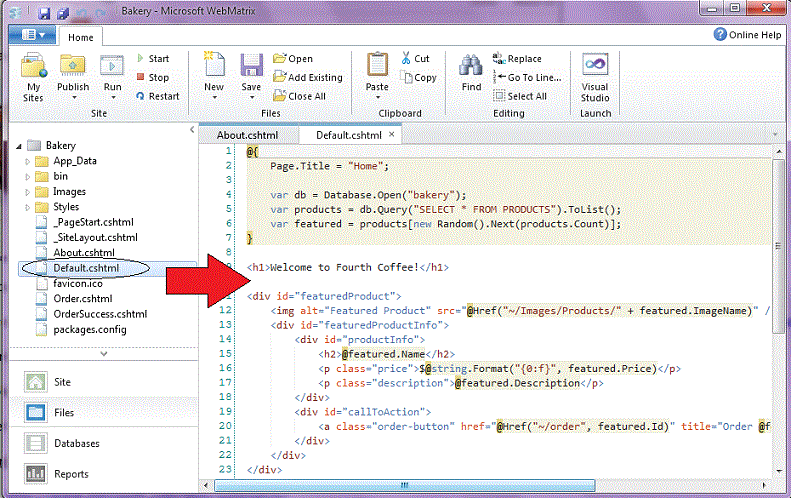Viewport: 791px width, 498px height.
Task: Open the editor tab list dropdown
Action: [x=775, y=135]
